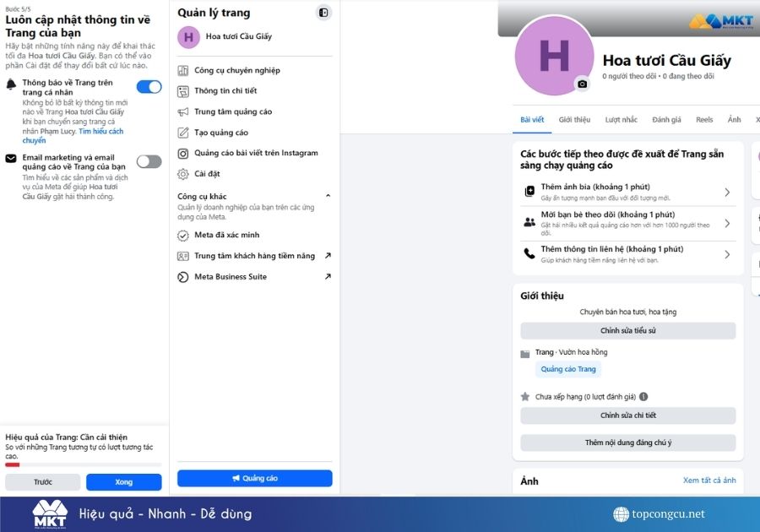Click Thêm nội dung đáng chú ý button
The width and height of the screenshot is (760, 532).
627,442
